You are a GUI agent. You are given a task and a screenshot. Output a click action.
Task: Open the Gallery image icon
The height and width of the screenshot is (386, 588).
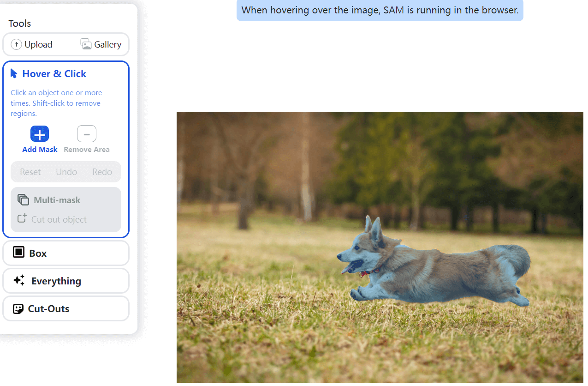coord(86,44)
